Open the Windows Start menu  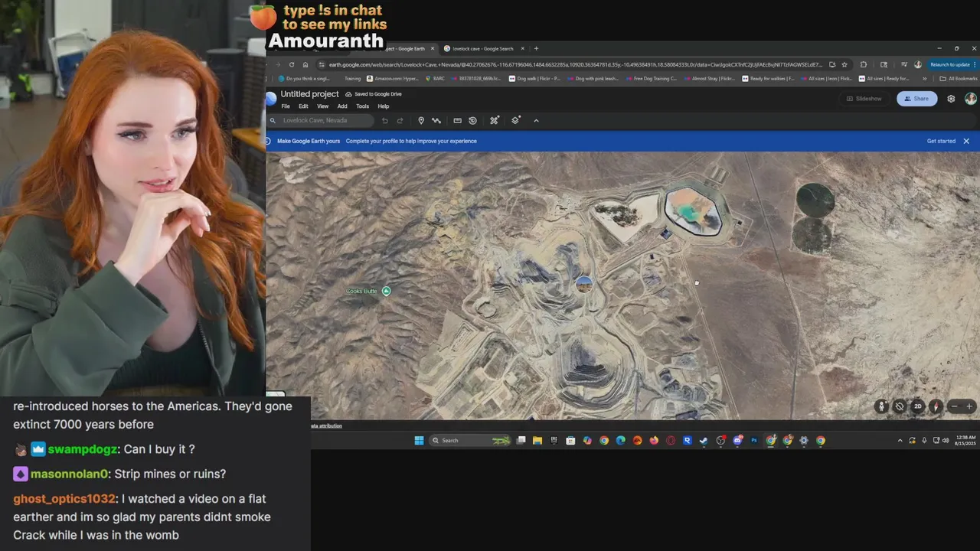point(419,440)
